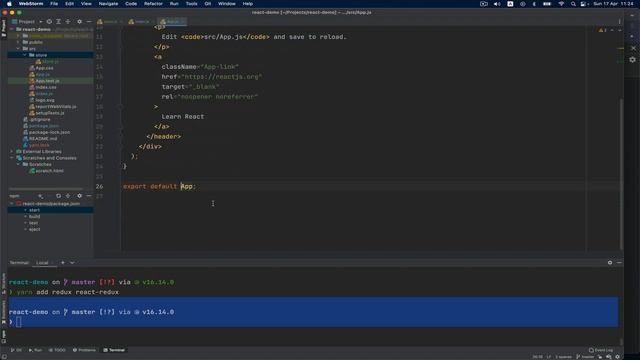The image size is (640, 360).
Task: Click the collapse all icon in Project panel
Action: [68, 21]
